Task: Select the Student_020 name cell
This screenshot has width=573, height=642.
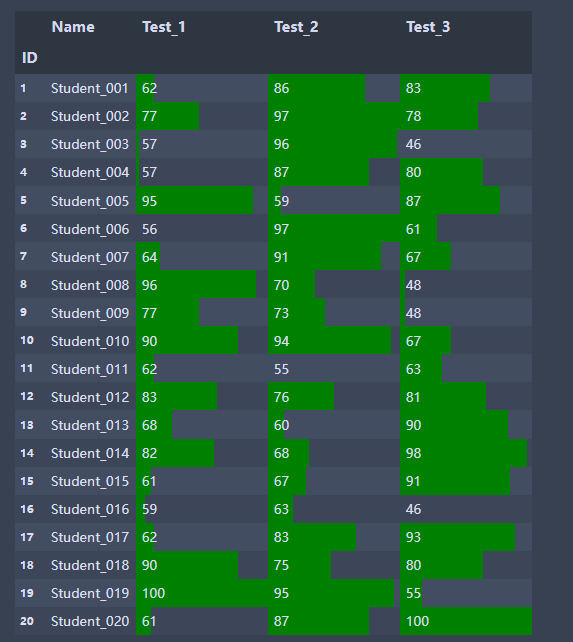Action: pos(90,621)
